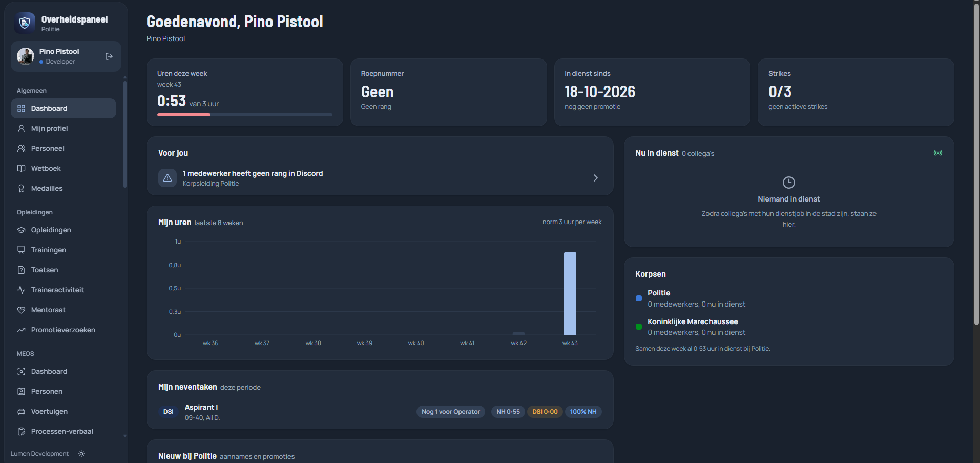
Task: Click the Mentoraat handshake icon
Action: (22, 310)
